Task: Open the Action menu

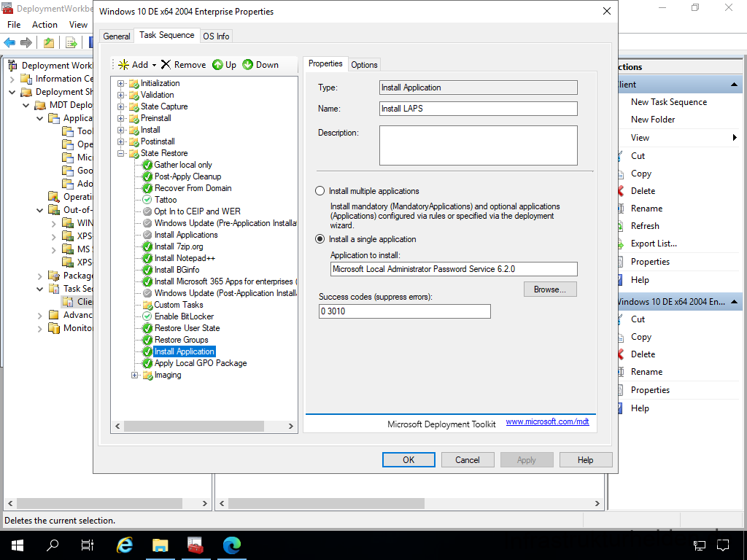Action: click(x=44, y=25)
